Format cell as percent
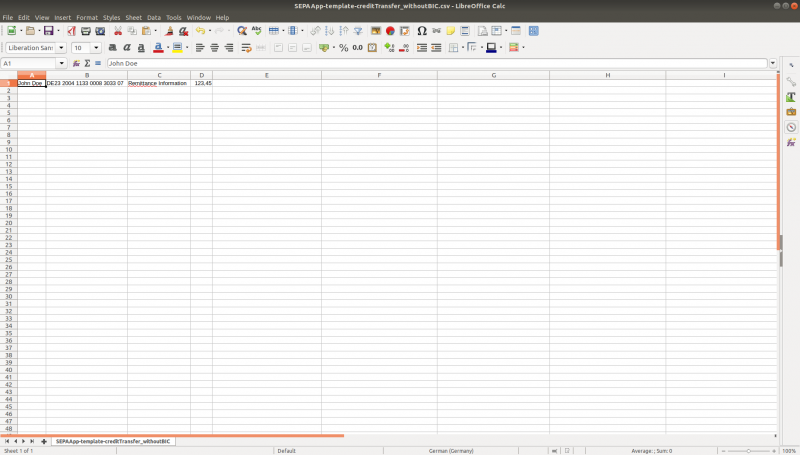The image size is (800, 455). [x=343, y=47]
